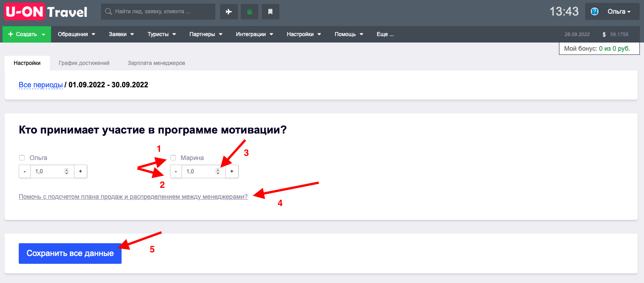
Task: Expand the Заявки menu
Action: point(121,34)
